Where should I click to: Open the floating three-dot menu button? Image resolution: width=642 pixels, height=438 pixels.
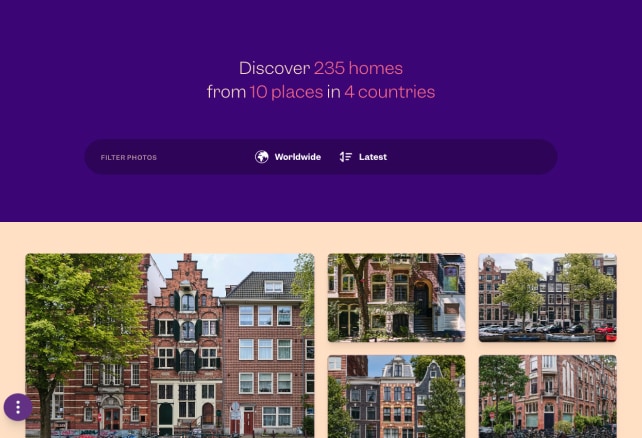[18, 407]
